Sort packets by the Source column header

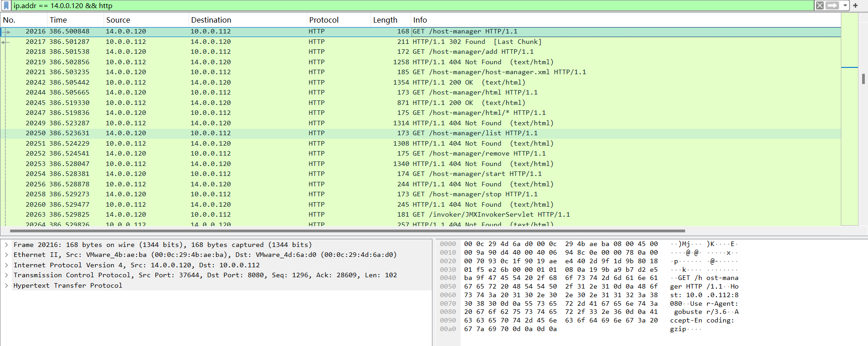click(x=146, y=20)
